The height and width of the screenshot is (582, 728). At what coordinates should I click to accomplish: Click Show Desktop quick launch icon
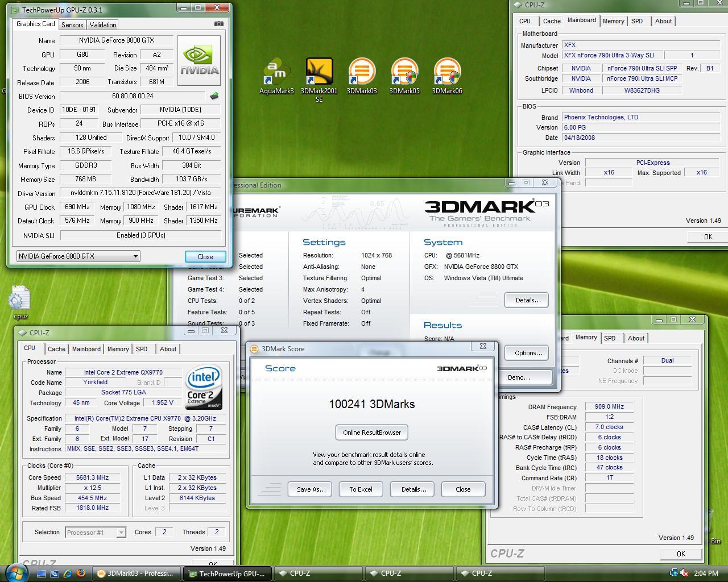[42, 573]
